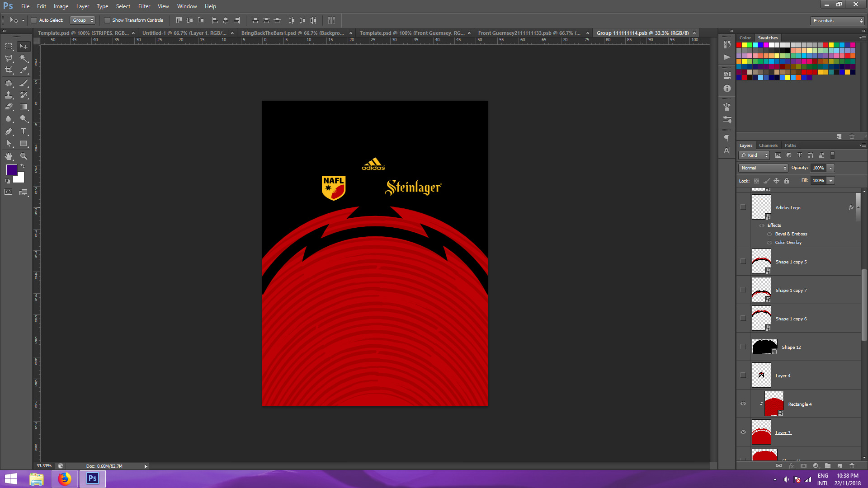The width and height of the screenshot is (868, 488).
Task: Select the Path Selection tool
Action: [x=9, y=143]
